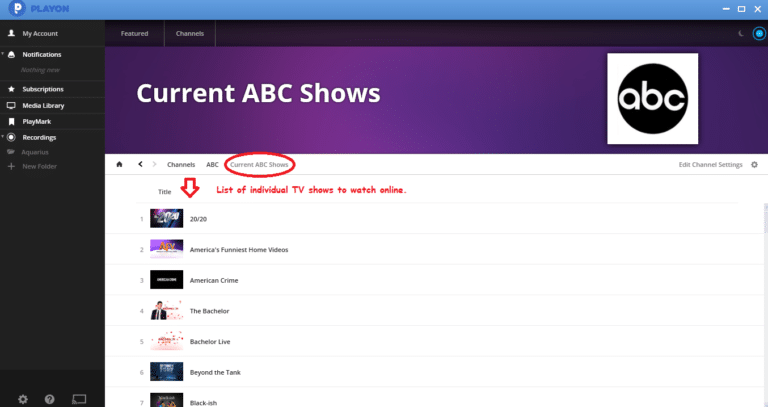The width and height of the screenshot is (768, 407).
Task: Open My Account person icon
Action: (x=11, y=33)
